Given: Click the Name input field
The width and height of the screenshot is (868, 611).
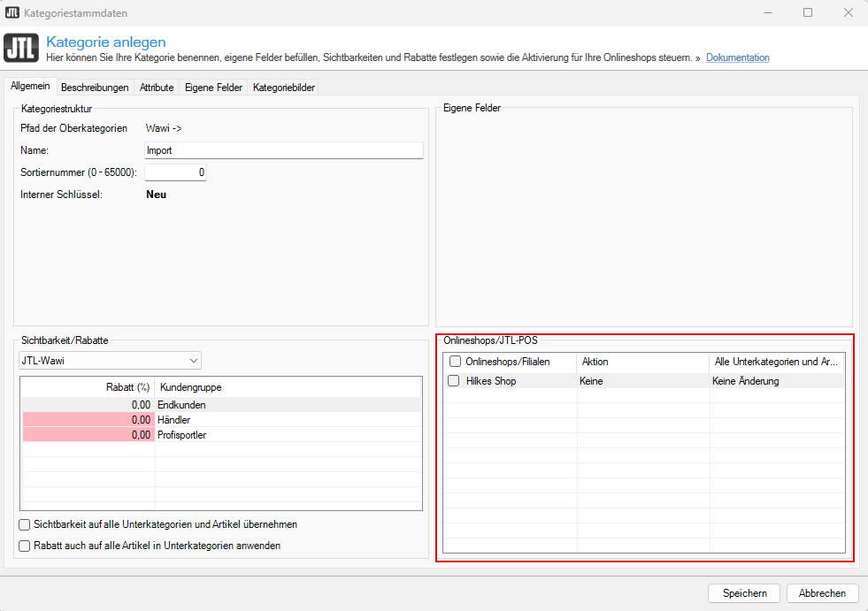Looking at the screenshot, I should (x=283, y=150).
